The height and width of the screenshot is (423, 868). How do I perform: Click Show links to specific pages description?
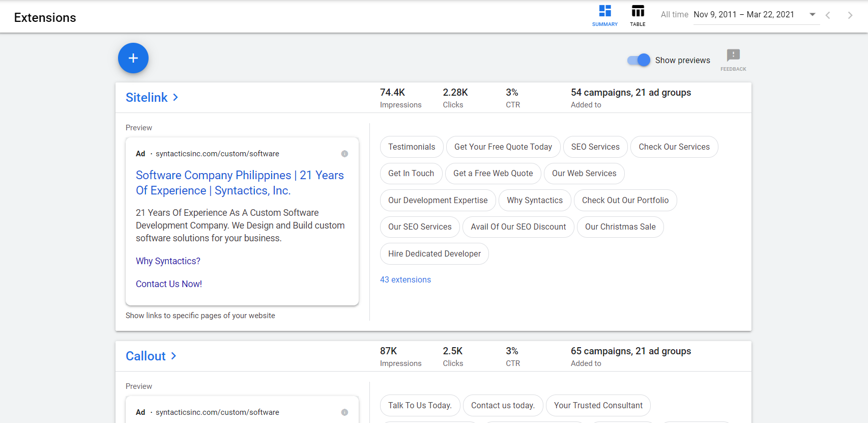click(x=200, y=316)
